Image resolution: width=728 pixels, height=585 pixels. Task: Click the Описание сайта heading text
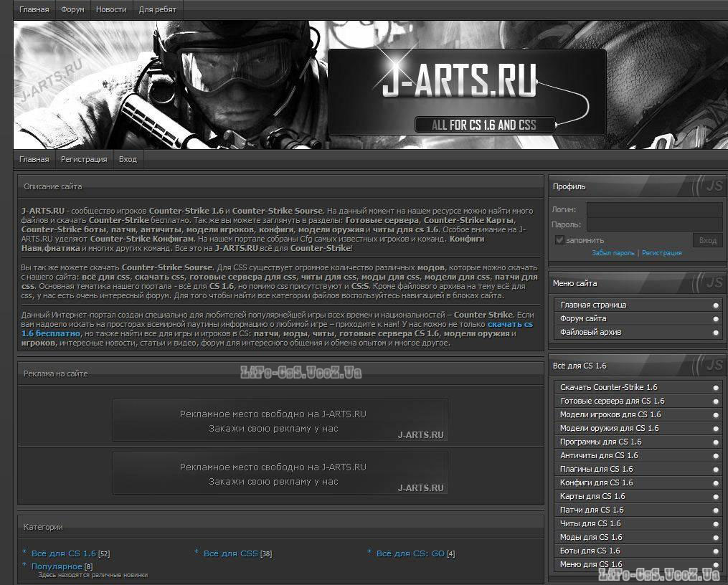tap(52, 186)
